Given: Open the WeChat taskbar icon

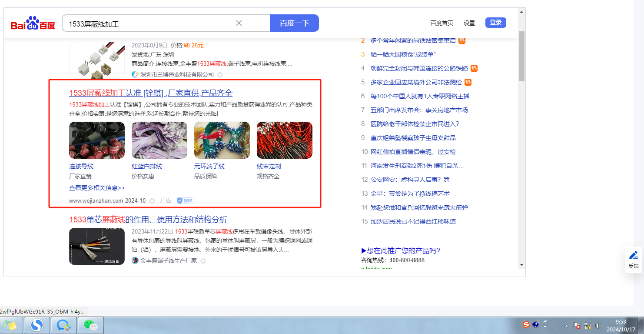Looking at the screenshot, I should [91, 325].
